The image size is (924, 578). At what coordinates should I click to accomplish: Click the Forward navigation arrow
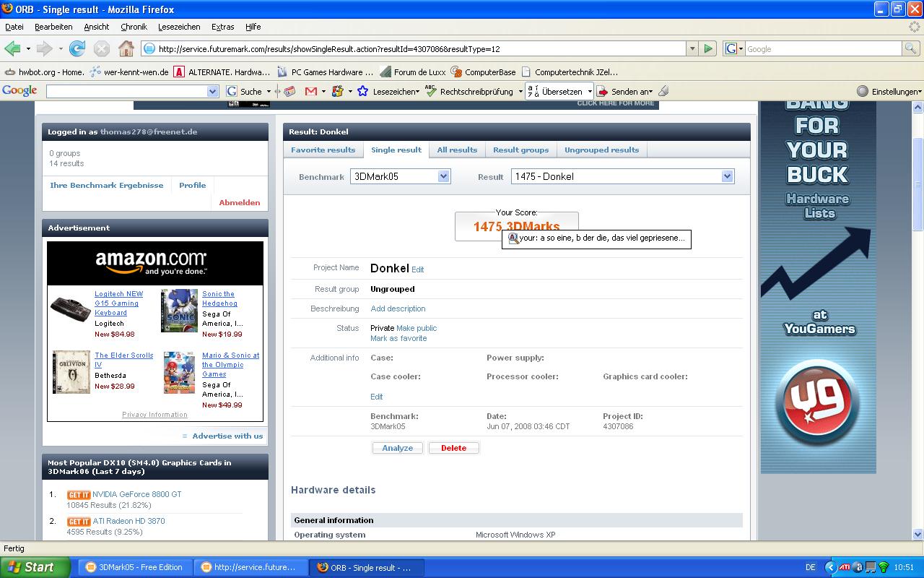pyautogui.click(x=45, y=48)
